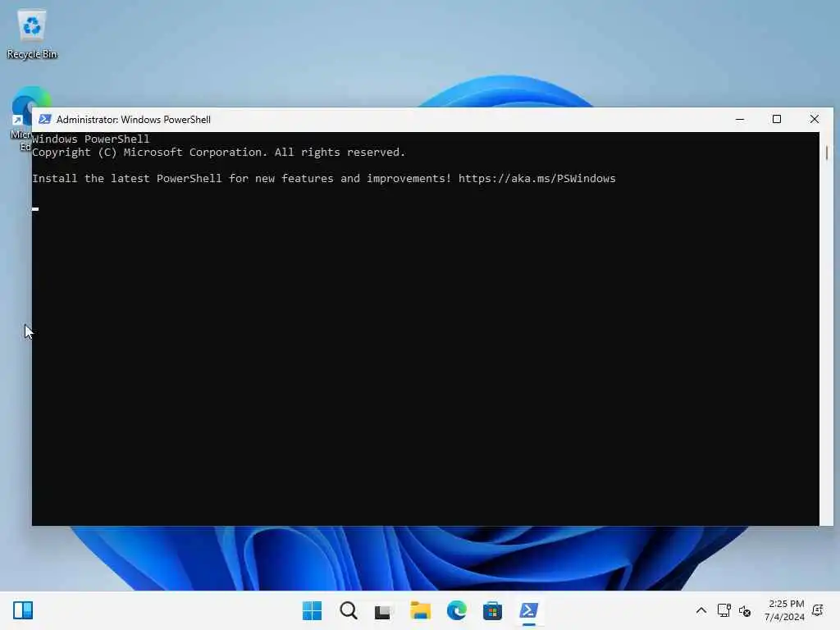The width and height of the screenshot is (840, 630).
Task: Maximize the PowerShell window
Action: tap(777, 120)
